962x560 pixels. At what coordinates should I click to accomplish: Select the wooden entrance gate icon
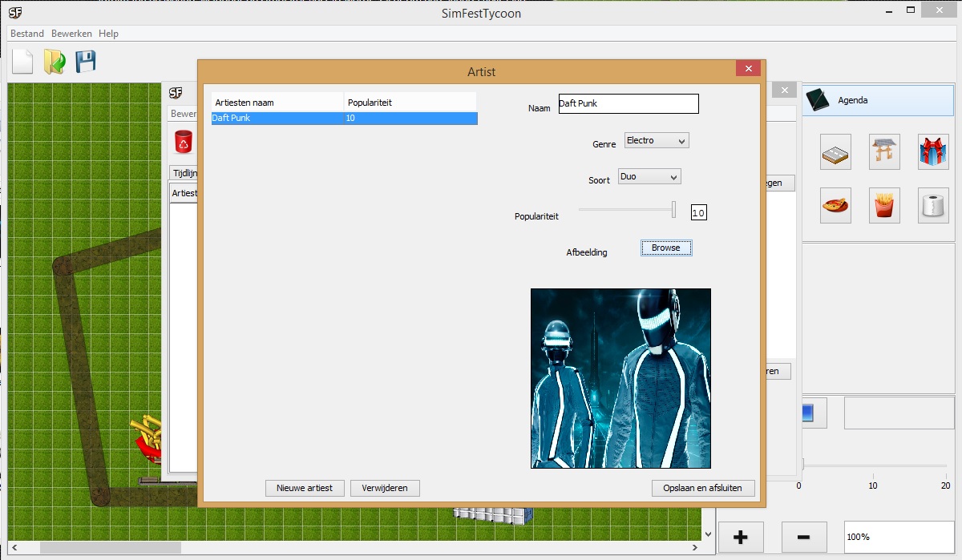[x=884, y=152]
